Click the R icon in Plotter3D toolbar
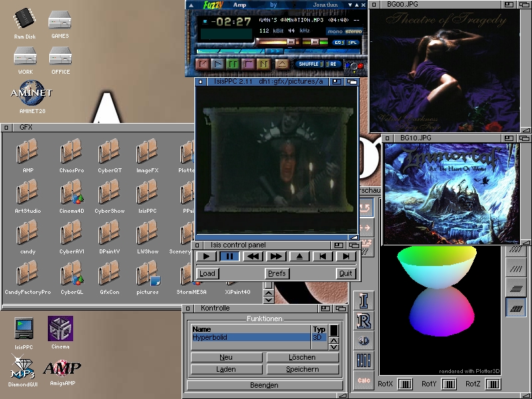 point(364,321)
